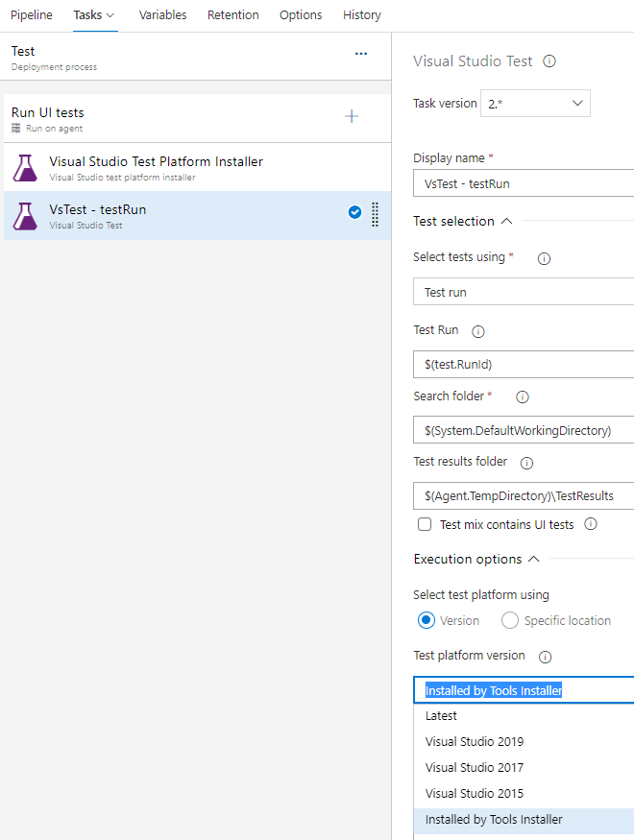The image size is (634, 840).
Task: Click the info icon next to Test Run
Action: point(478,331)
